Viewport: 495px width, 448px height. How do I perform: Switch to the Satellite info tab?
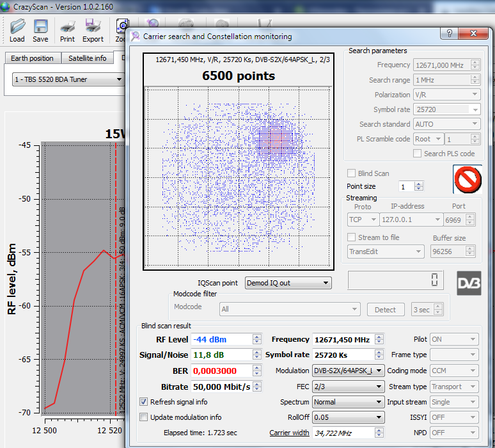click(x=87, y=58)
